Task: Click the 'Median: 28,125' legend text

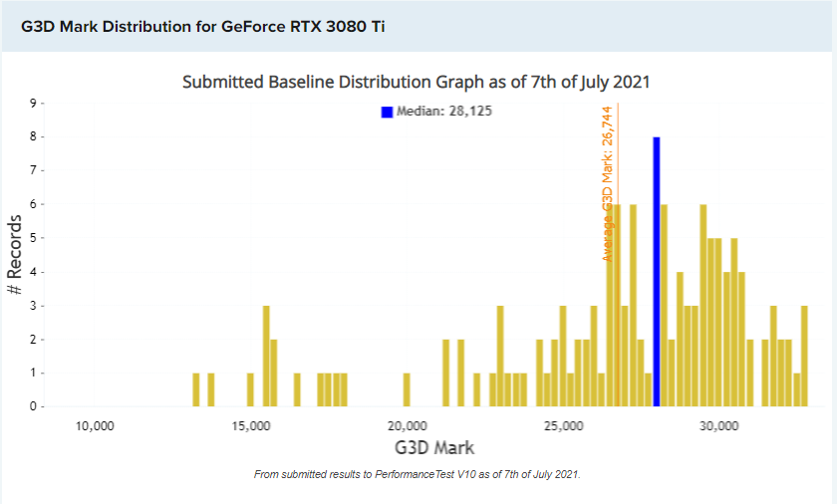Action: point(444,111)
